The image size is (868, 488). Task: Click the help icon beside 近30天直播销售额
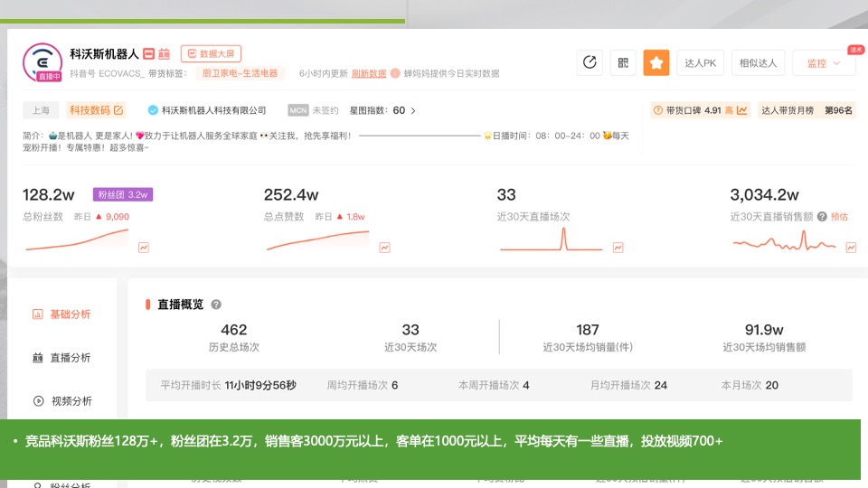point(822,216)
